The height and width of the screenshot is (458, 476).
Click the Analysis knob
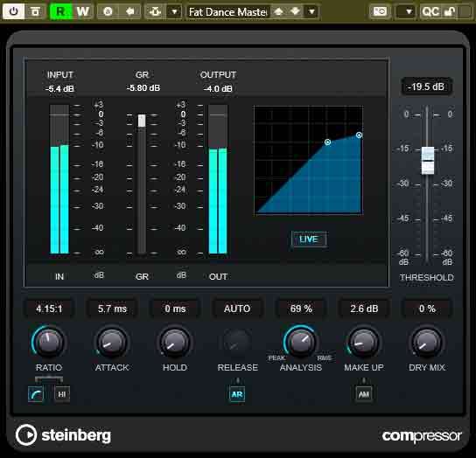click(x=301, y=342)
